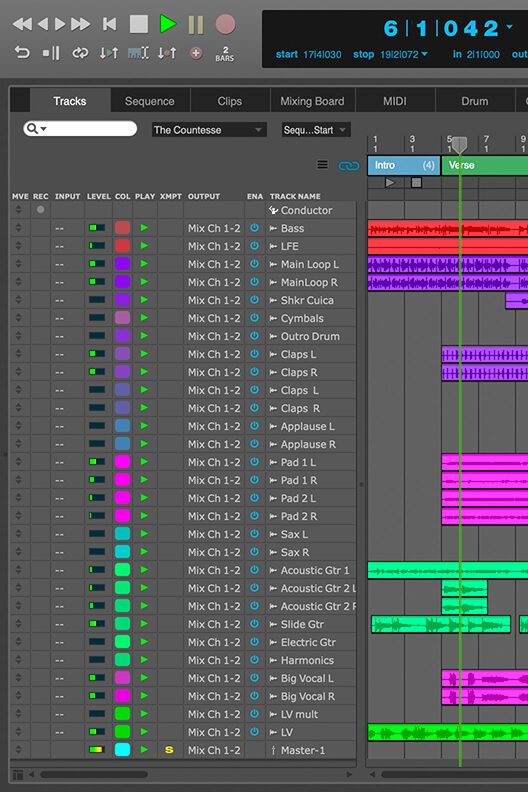Click the blue chain link icon above the track list
Viewport: 528px width, 792px height.
pyautogui.click(x=349, y=165)
